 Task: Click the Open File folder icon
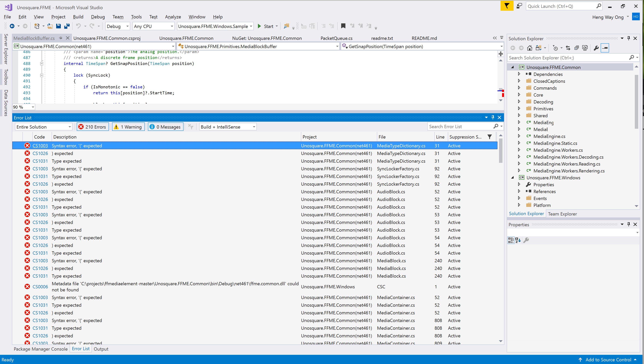[x=50, y=26]
